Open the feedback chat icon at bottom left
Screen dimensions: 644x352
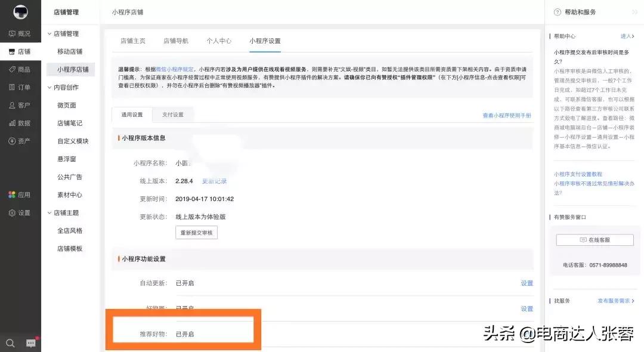pos(30,343)
